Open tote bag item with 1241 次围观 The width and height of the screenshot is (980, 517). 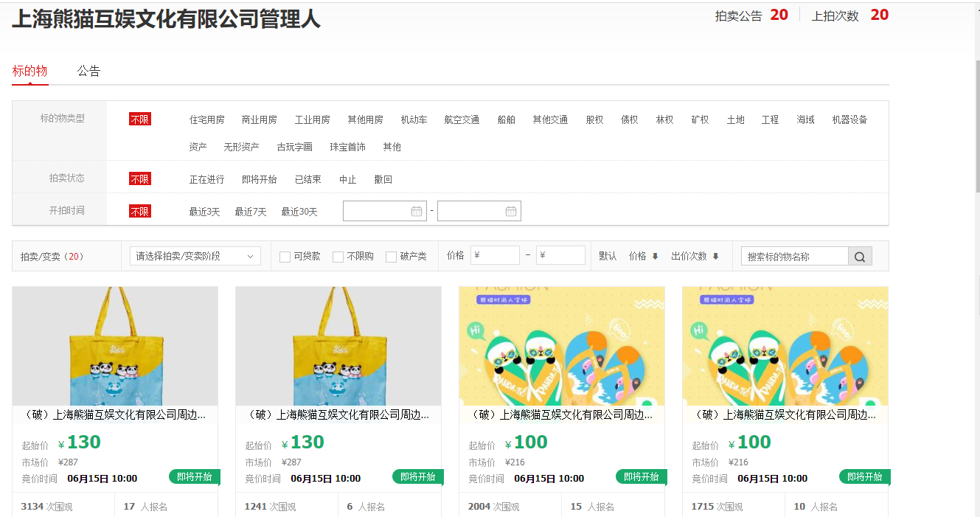point(338,346)
